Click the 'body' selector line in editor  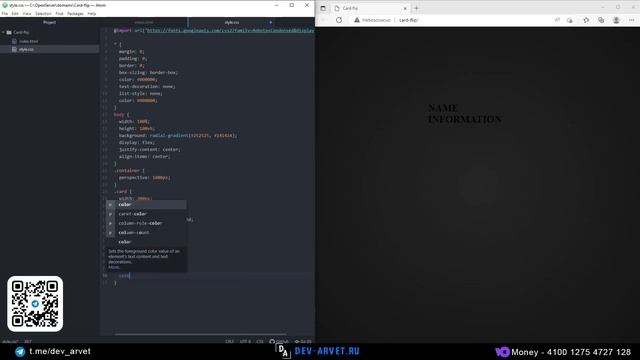click(x=121, y=115)
